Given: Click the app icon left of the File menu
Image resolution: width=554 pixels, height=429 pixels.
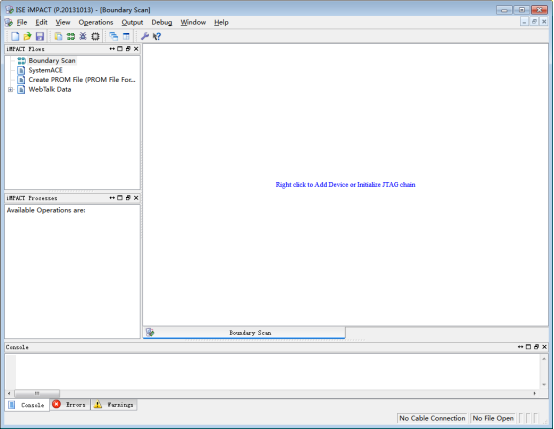Looking at the screenshot, I should tap(9, 22).
